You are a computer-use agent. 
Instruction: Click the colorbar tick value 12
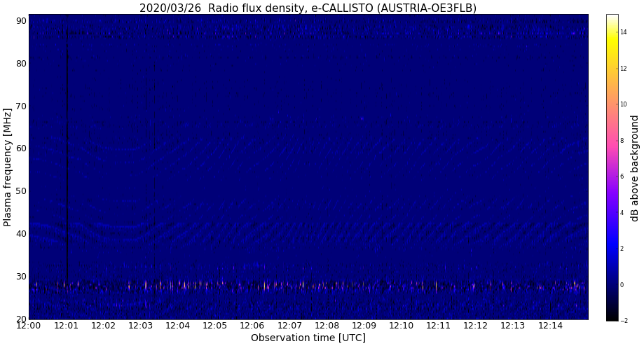click(624, 69)
